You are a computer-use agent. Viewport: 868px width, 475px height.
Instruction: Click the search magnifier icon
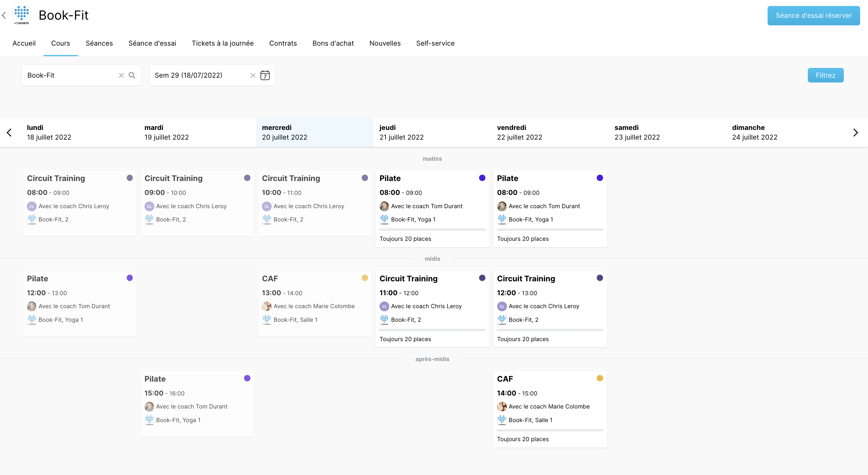click(132, 76)
